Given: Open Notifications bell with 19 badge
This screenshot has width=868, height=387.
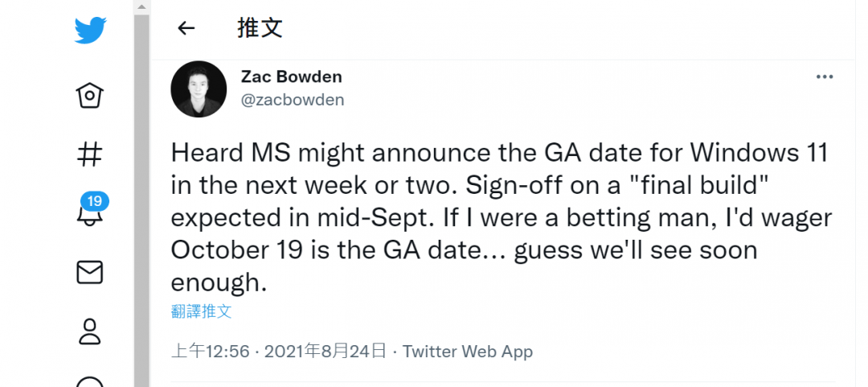Looking at the screenshot, I should coord(90,213).
